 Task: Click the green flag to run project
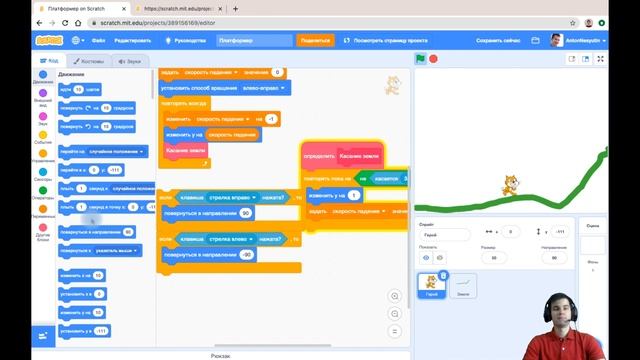pyautogui.click(x=420, y=59)
